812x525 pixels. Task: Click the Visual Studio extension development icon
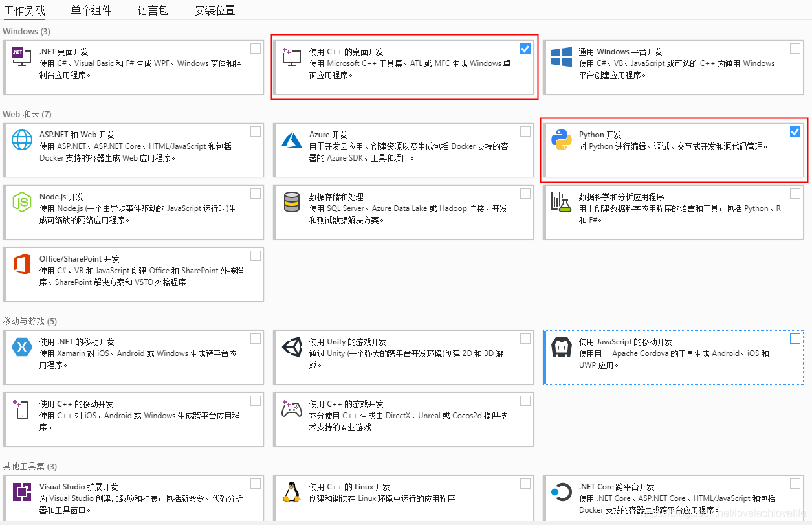pos(22,492)
